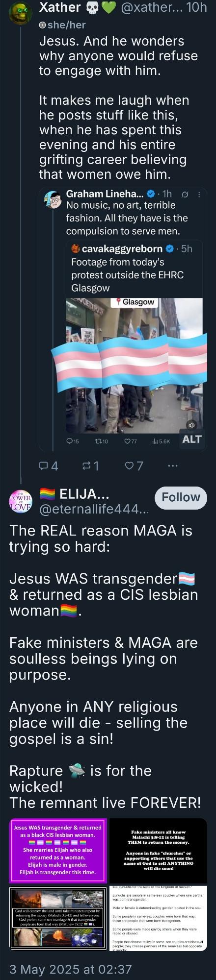Open the white eunuchs text image thumbnail

click(x=158, y=919)
